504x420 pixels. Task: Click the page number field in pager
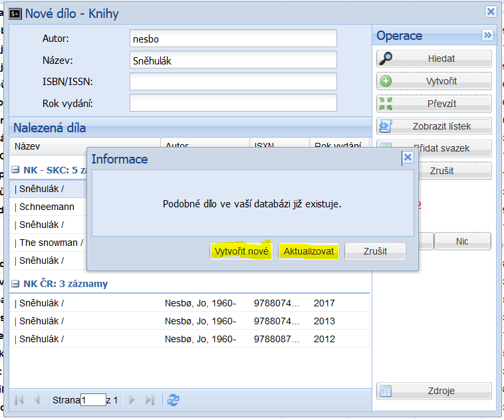tap(93, 400)
